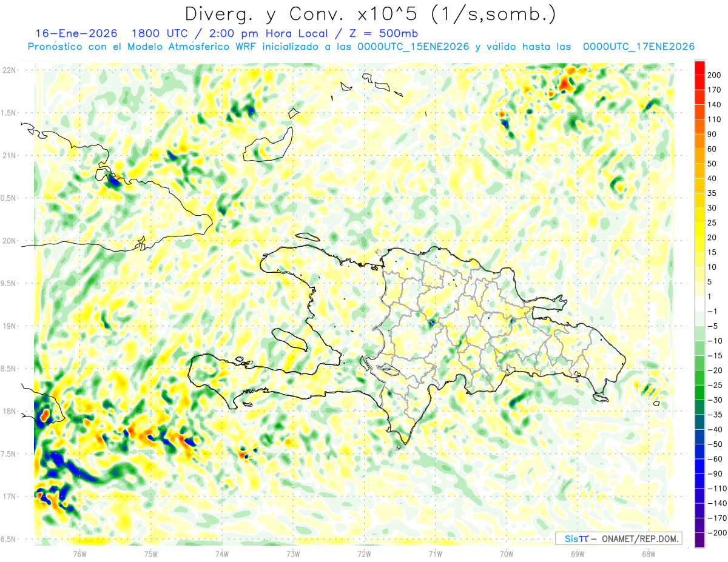Viewport: 728px width, 562px height.
Task: Click the '-200' colorbar label
Action: tap(716, 533)
